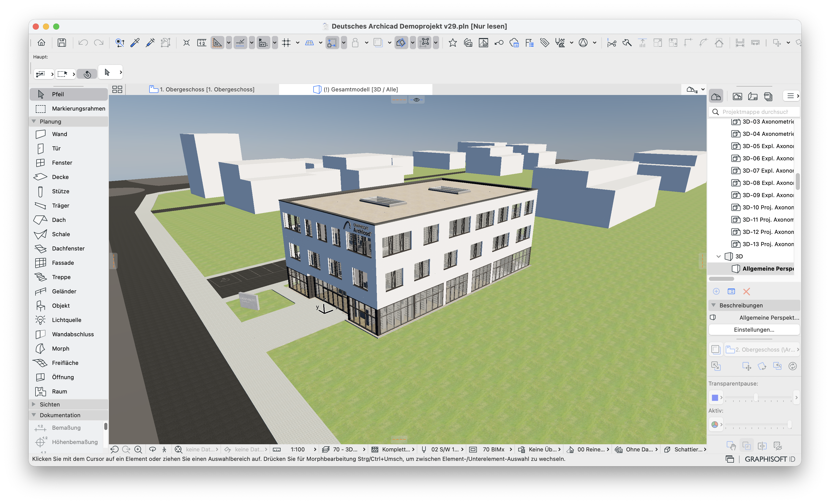Collapse the Beschreibungen panel
The width and height of the screenshot is (830, 504).
(713, 305)
